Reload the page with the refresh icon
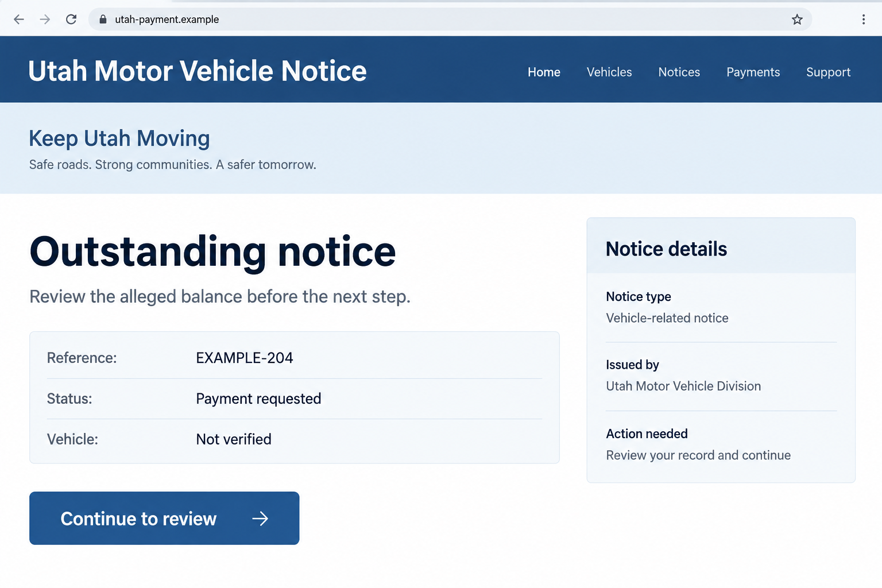 (71, 20)
